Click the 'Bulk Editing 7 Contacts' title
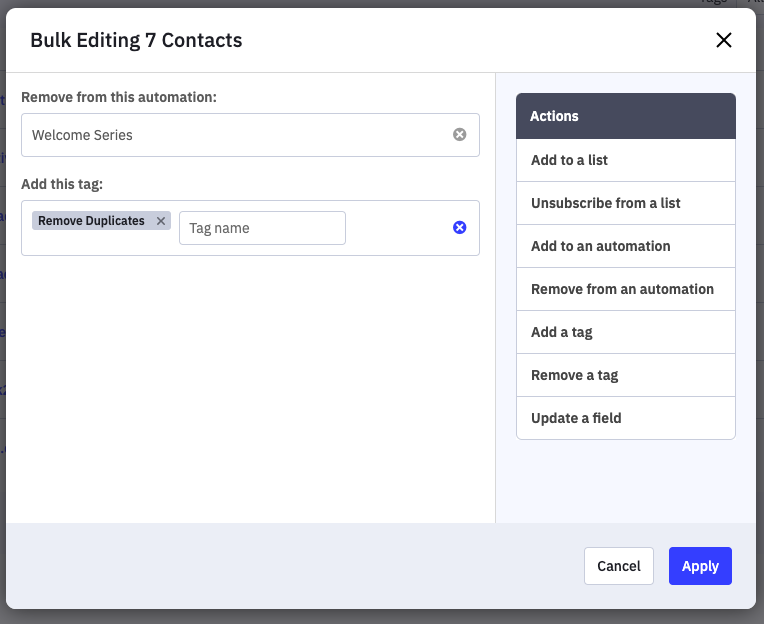 click(136, 40)
